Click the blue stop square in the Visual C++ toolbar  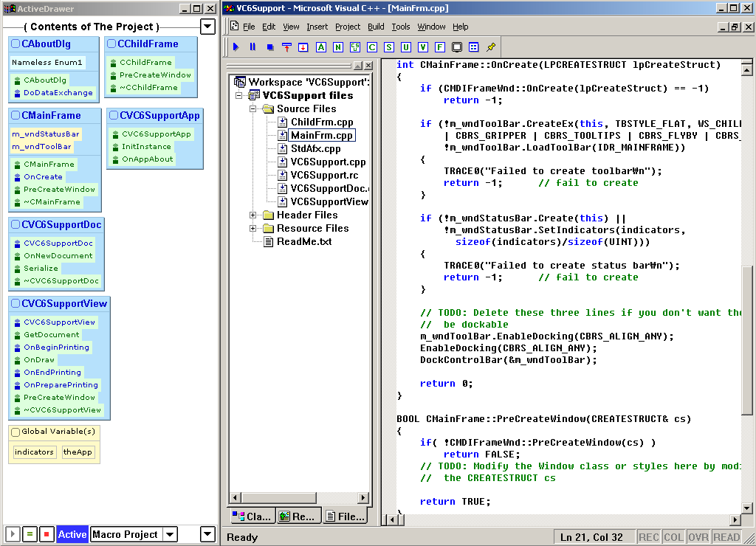270,47
